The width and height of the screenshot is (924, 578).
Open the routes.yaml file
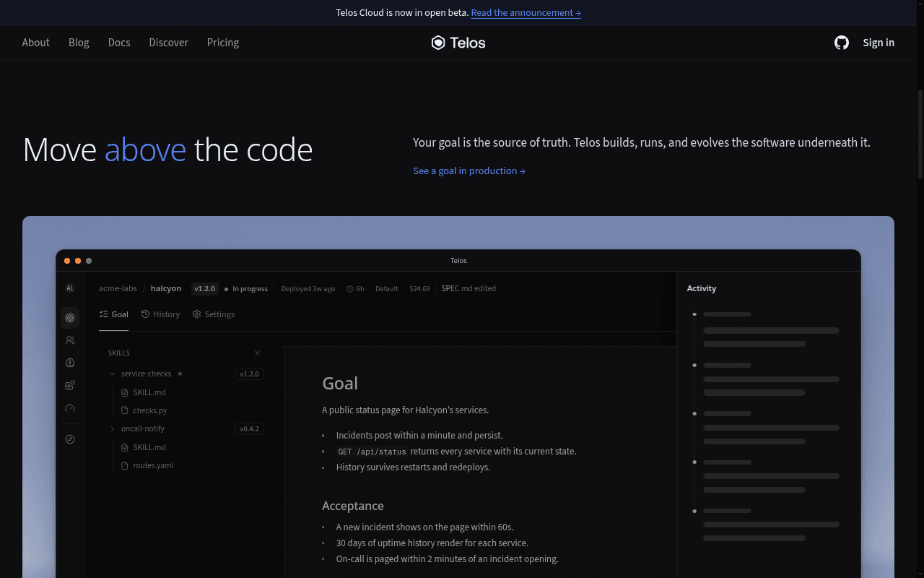pos(147,465)
